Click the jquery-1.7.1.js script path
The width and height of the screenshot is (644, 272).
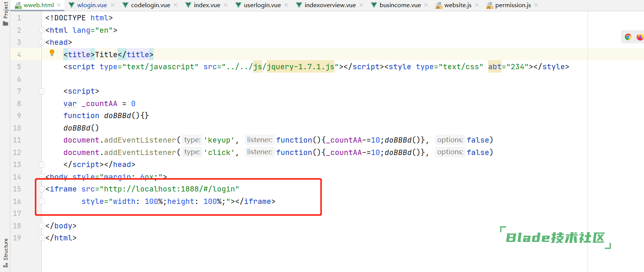[x=300, y=67]
